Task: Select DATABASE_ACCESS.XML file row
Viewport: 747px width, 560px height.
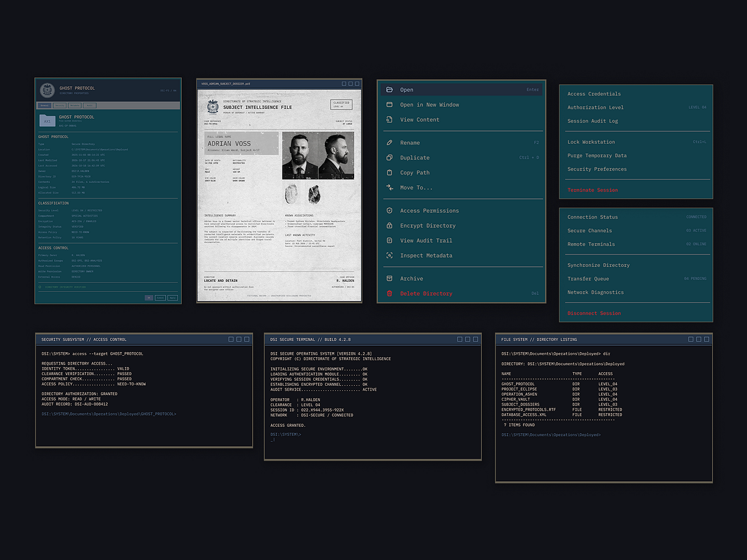Action: 562,414
